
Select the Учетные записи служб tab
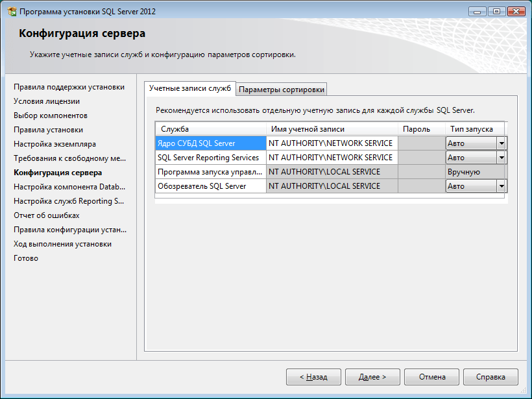click(190, 88)
